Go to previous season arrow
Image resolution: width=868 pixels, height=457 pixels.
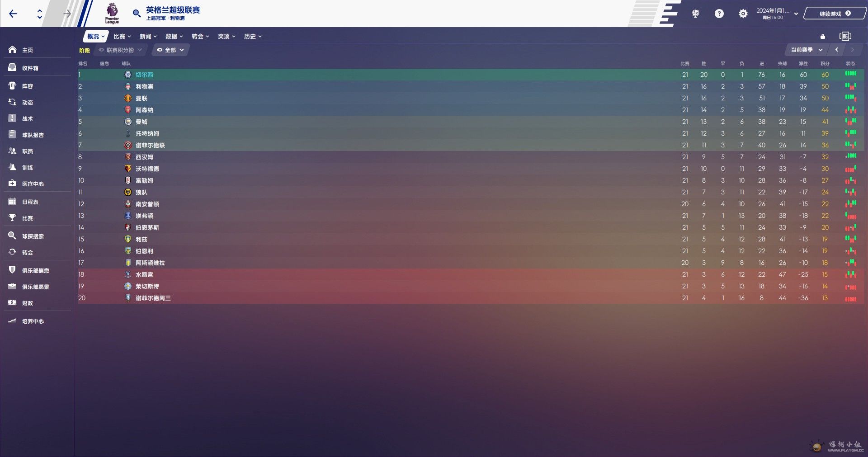click(x=837, y=50)
